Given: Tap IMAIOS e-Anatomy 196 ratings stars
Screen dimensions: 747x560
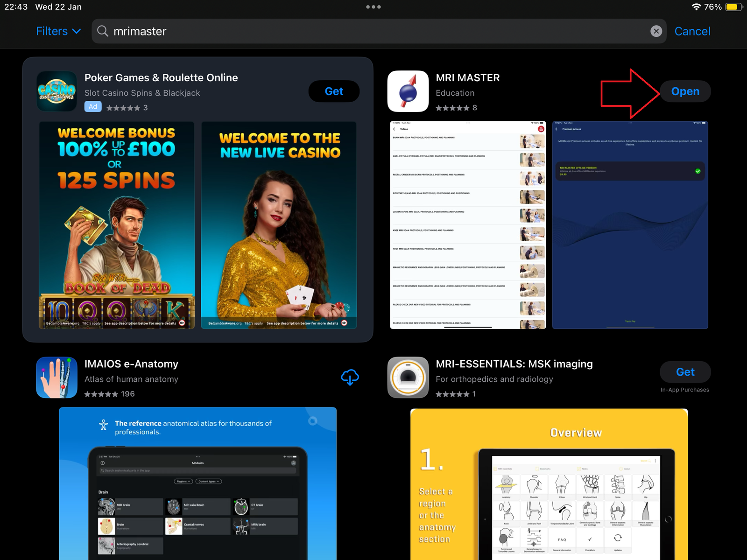Looking at the screenshot, I should [101, 394].
